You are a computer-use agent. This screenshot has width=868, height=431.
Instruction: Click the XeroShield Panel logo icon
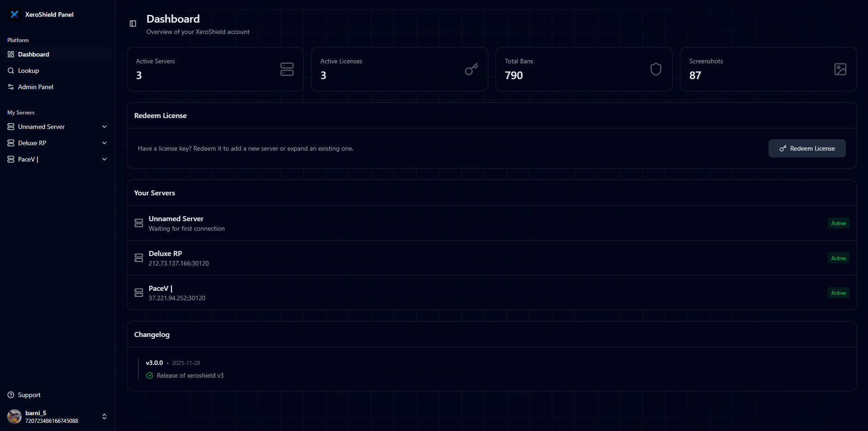(14, 14)
